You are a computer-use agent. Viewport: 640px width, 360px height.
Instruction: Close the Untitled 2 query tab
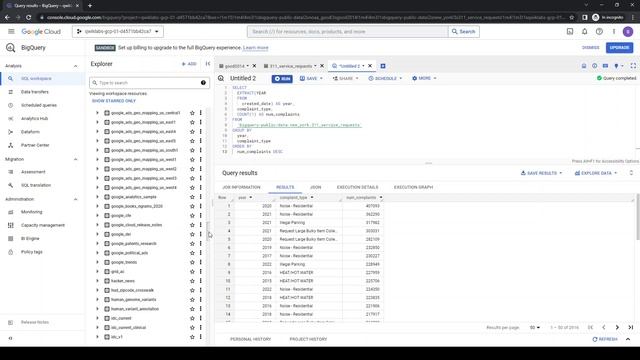coord(370,66)
